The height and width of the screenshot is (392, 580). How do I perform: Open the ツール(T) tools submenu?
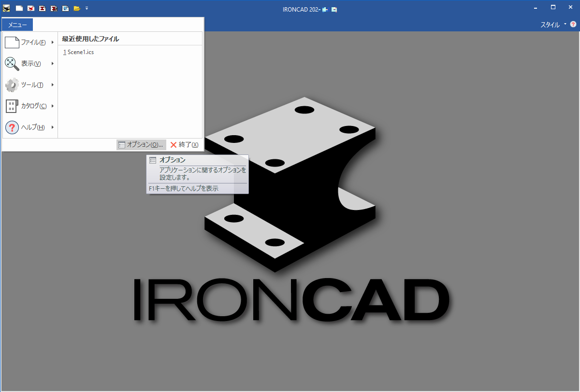[x=29, y=85]
